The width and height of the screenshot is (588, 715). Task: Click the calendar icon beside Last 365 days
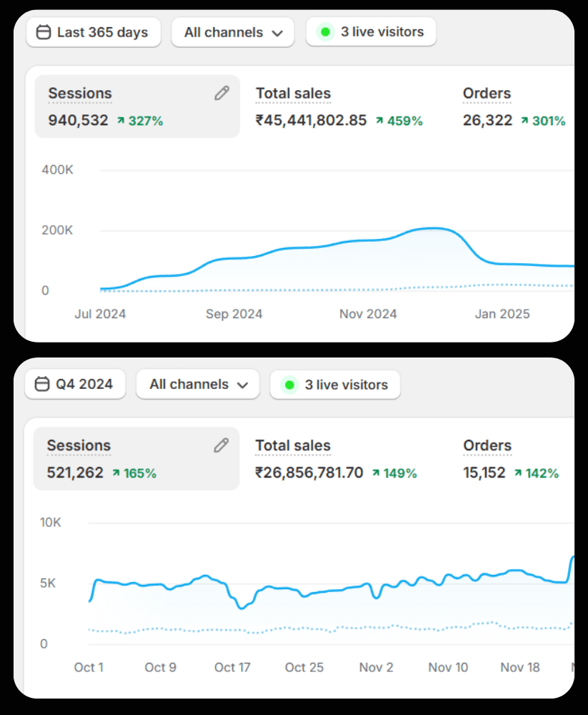(x=44, y=32)
